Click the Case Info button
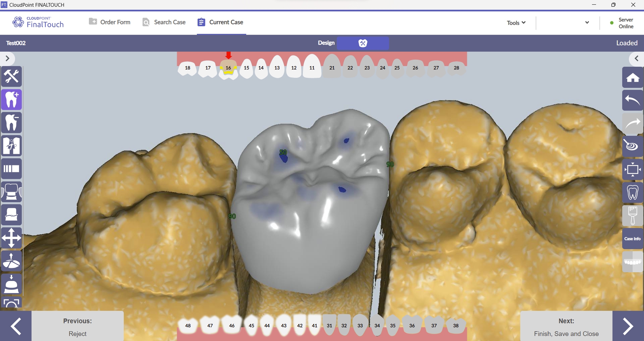The image size is (644, 341). [633, 239]
